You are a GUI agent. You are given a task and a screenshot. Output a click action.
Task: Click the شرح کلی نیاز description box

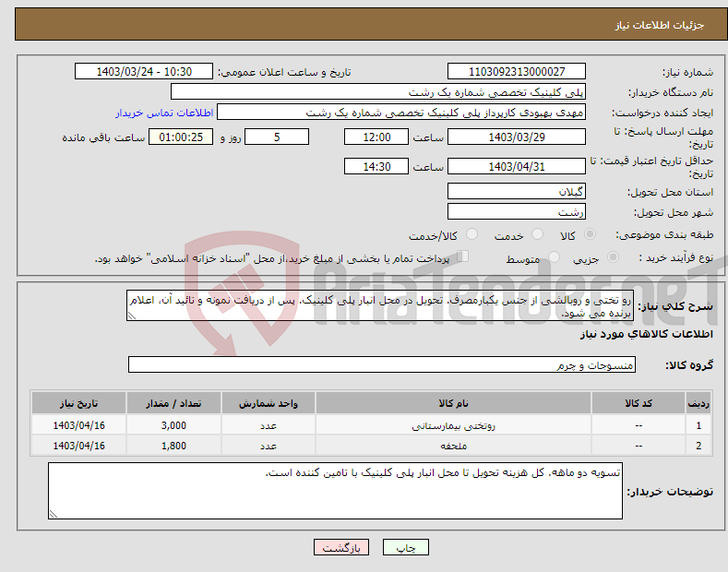coord(380,306)
